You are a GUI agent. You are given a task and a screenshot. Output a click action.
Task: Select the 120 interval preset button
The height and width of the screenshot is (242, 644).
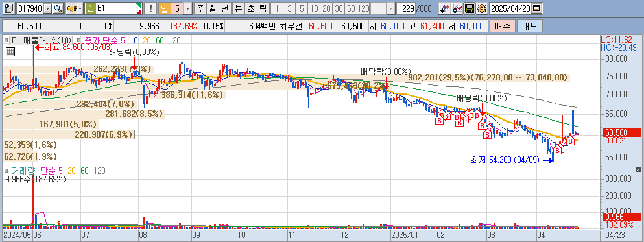click(x=364, y=8)
